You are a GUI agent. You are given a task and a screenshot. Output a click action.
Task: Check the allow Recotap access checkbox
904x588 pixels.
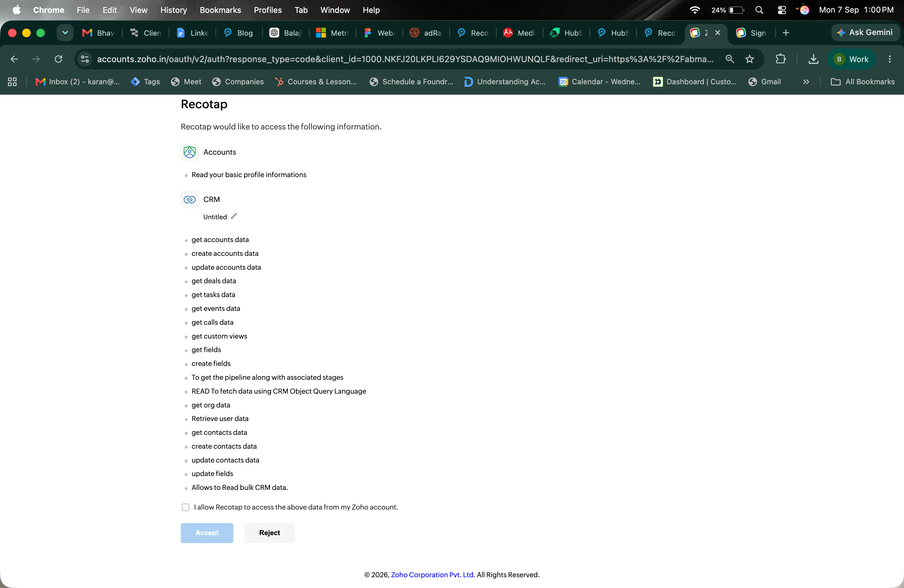185,507
